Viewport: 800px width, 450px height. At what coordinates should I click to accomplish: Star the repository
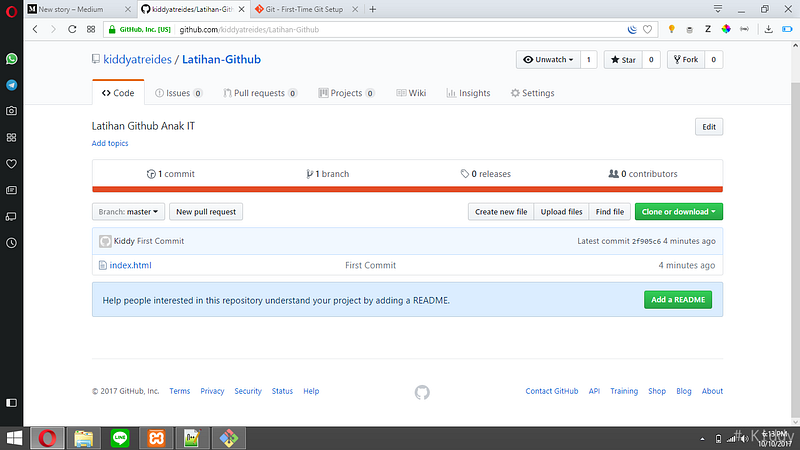pos(623,60)
